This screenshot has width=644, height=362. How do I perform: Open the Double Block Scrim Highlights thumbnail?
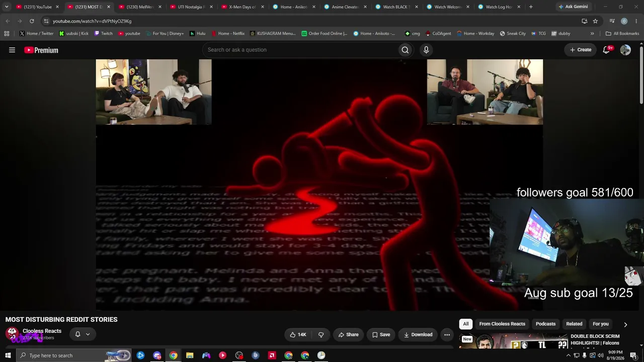tap(513, 341)
